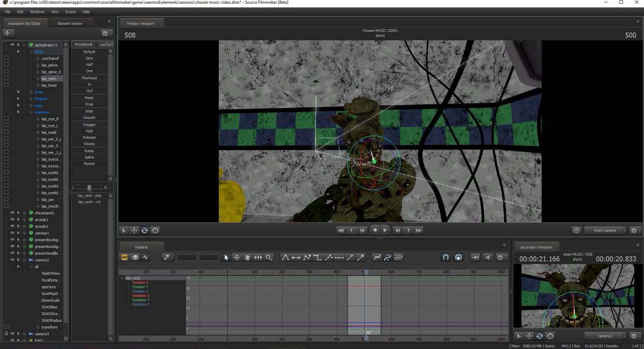This screenshot has width=644, height=349.
Task: Click the Record button in transport bar
Action: tap(375, 230)
